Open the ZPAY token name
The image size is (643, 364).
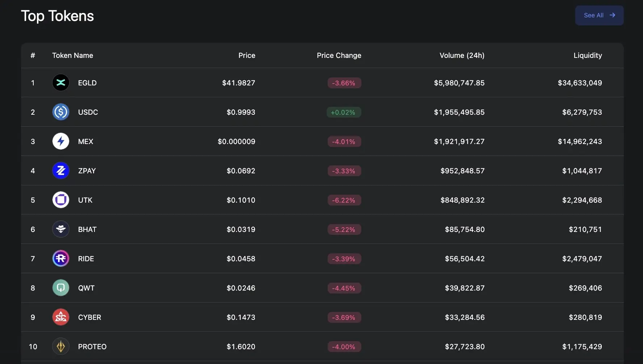(87, 171)
